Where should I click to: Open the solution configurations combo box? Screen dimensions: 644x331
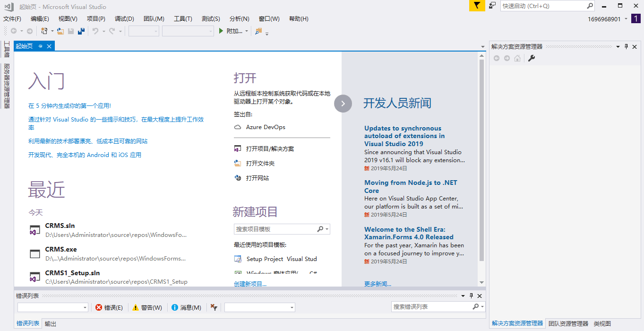pos(144,31)
